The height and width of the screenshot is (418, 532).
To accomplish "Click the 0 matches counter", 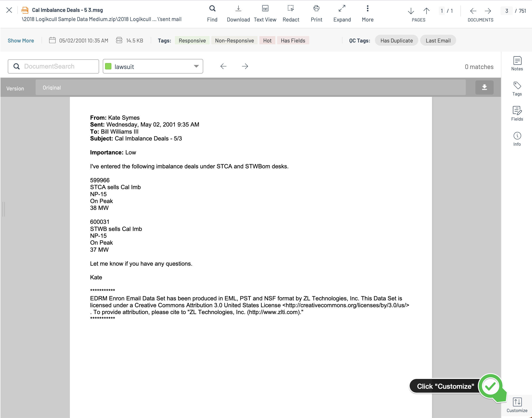I will [x=479, y=67].
